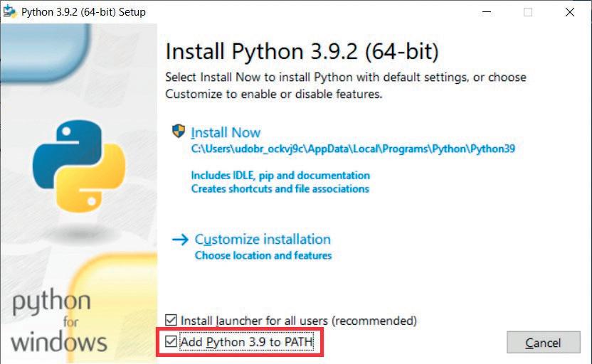Viewport: 592px width, 364px height.
Task: Click the blue arrow icon beside Customize installation
Action: 180,240
